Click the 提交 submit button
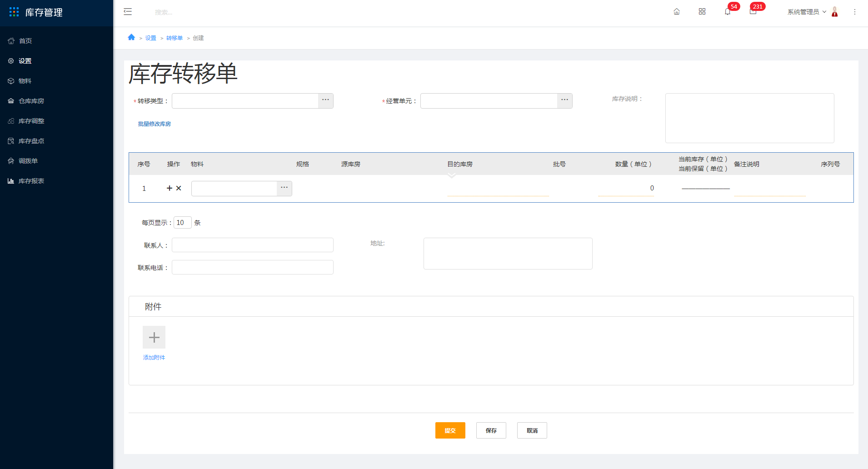The height and width of the screenshot is (469, 868). coord(450,430)
